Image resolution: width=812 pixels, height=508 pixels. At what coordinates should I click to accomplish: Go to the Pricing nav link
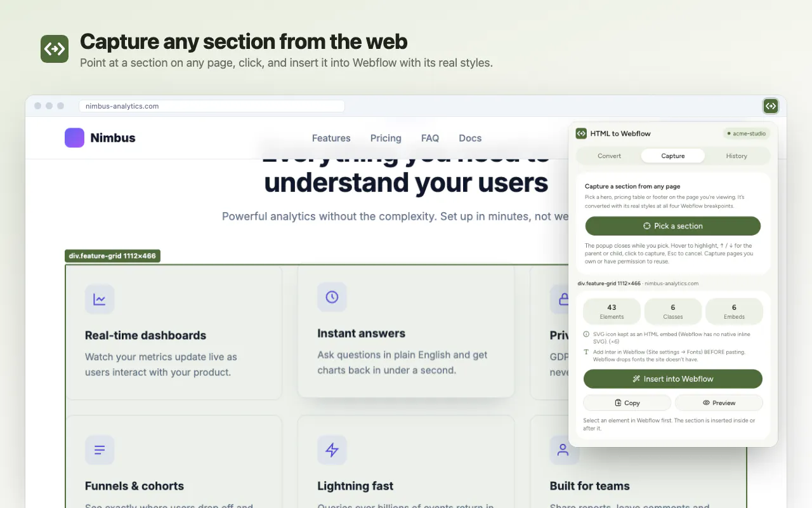coord(386,138)
